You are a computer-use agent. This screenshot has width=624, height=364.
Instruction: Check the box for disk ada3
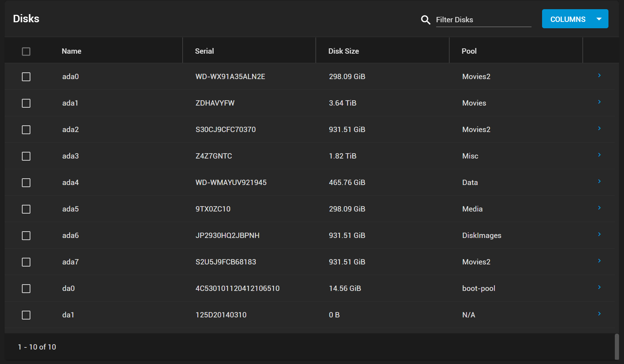click(26, 156)
